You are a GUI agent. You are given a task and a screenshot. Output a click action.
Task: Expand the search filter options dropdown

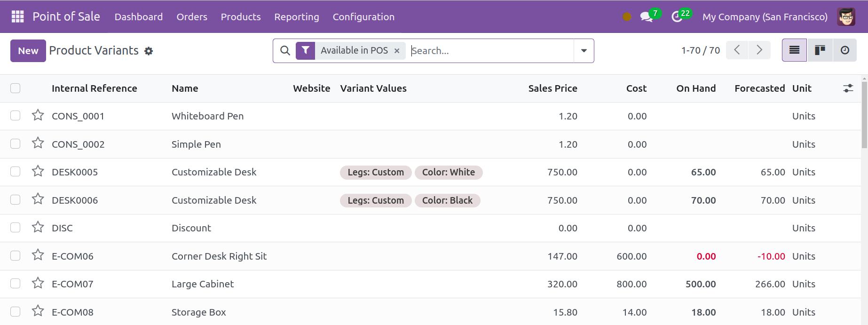(x=584, y=51)
